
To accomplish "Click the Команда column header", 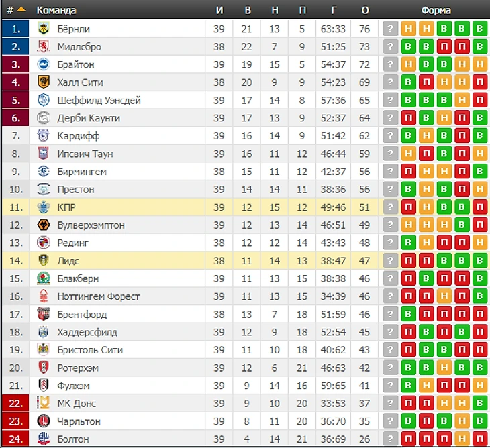I will click(x=56, y=10).
